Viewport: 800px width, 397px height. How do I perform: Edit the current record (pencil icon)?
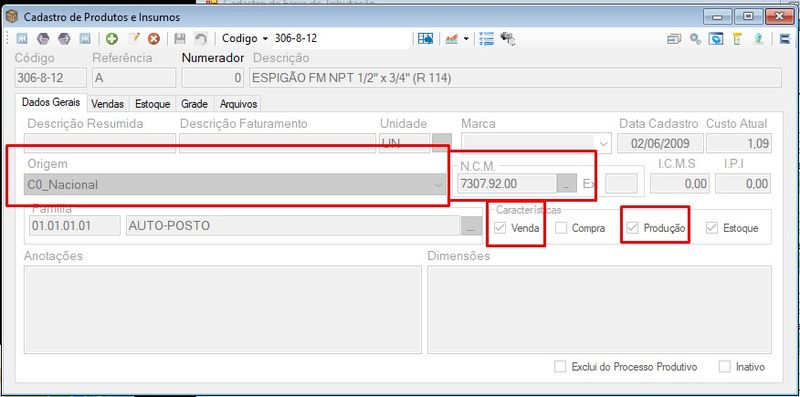[x=133, y=39]
